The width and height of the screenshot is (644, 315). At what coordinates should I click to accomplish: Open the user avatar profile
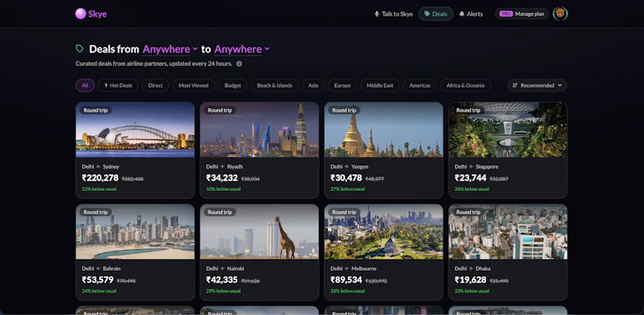(x=559, y=14)
